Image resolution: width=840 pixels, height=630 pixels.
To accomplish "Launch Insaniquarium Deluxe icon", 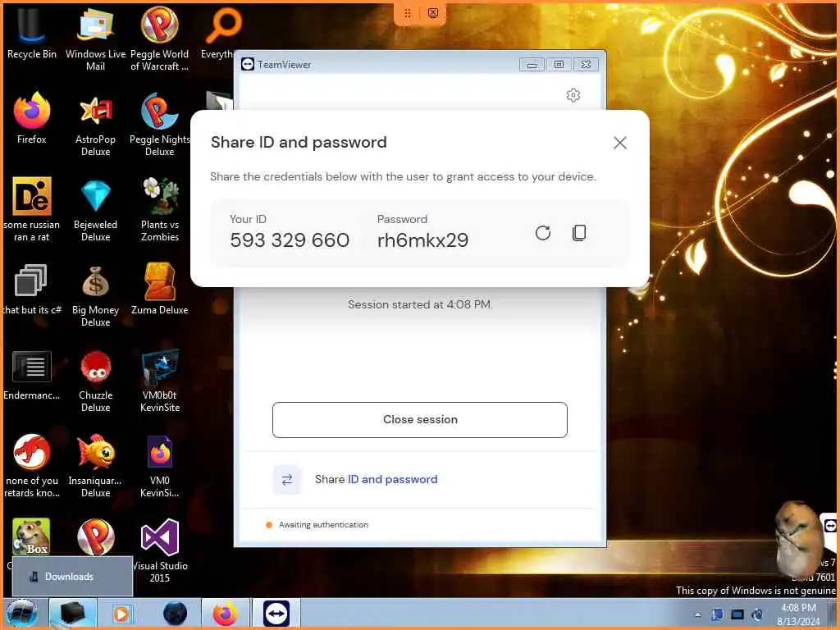I will (95, 466).
